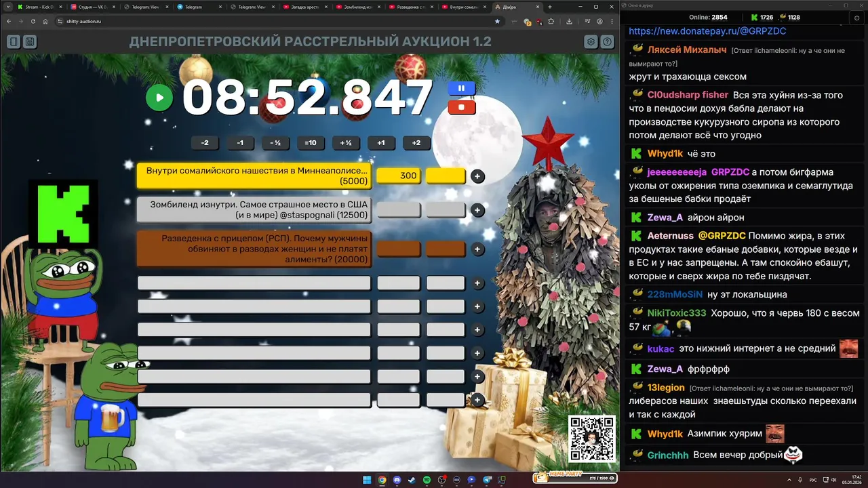Click the first empty lot name field
868x488 pixels.
pos(254,283)
